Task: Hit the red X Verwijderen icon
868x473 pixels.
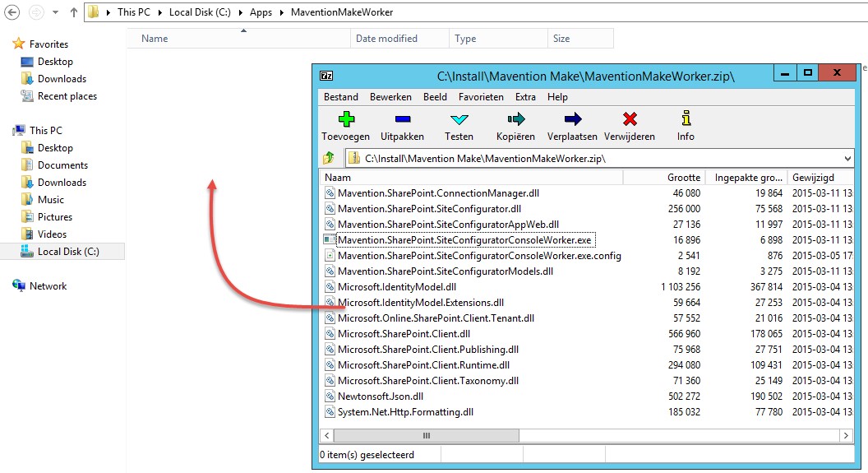Action: click(x=630, y=120)
